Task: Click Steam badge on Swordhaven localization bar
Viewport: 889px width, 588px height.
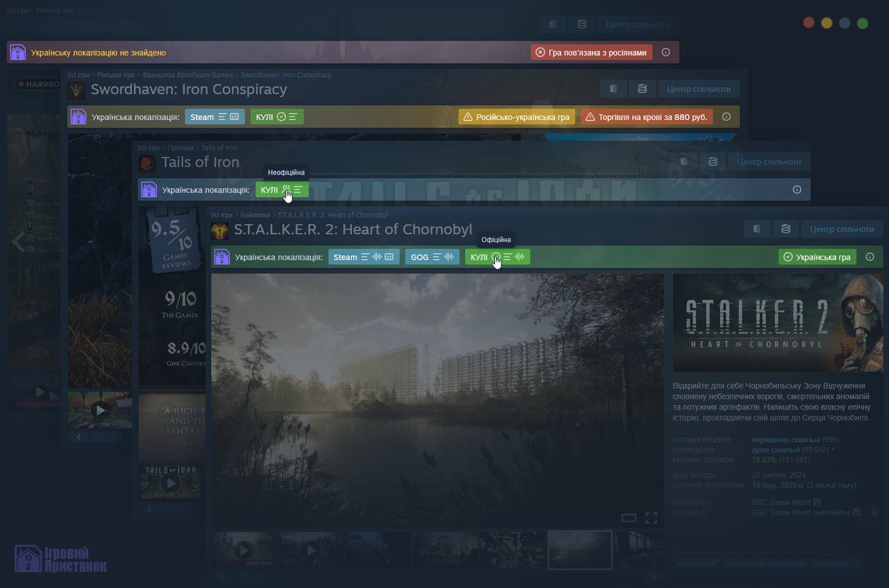Action: point(215,117)
